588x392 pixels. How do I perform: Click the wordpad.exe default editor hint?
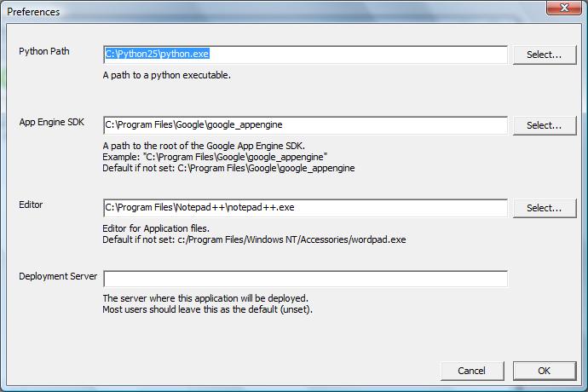coord(254,239)
